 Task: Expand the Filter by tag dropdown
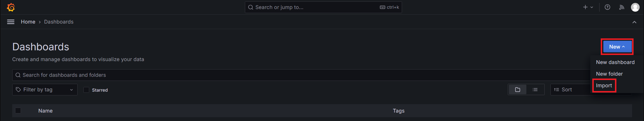pos(45,90)
